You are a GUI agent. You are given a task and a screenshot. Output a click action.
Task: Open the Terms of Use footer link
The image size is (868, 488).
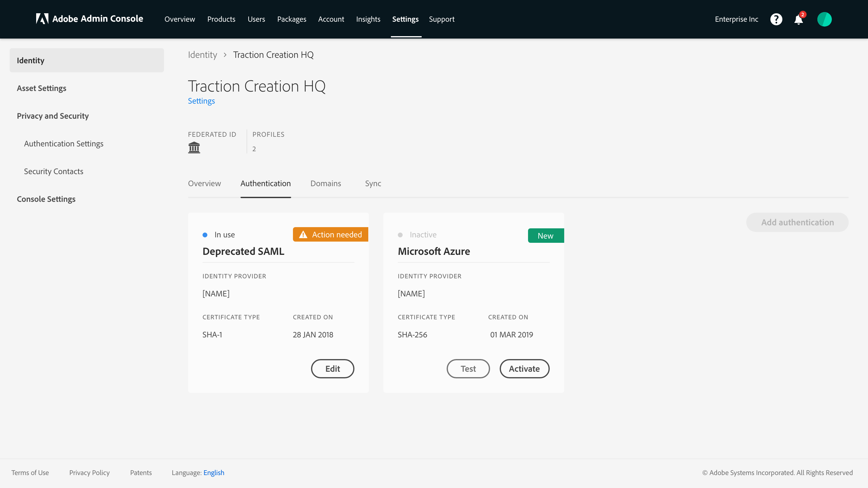pos(30,473)
